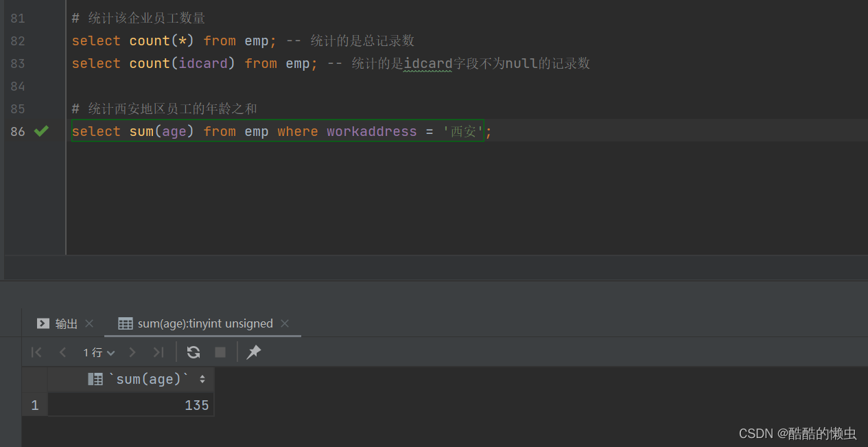Select row number 1 in results
The width and height of the screenshot is (868, 447).
[x=35, y=405]
